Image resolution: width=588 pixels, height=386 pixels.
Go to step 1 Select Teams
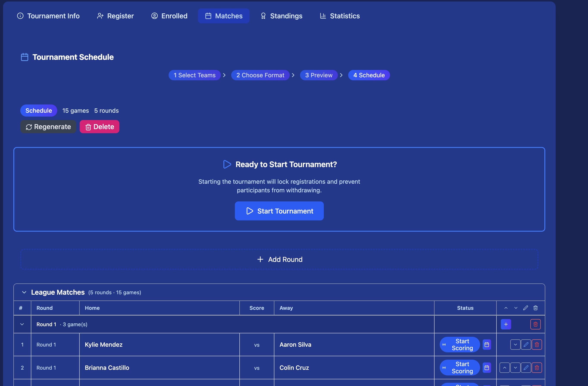[194, 75]
